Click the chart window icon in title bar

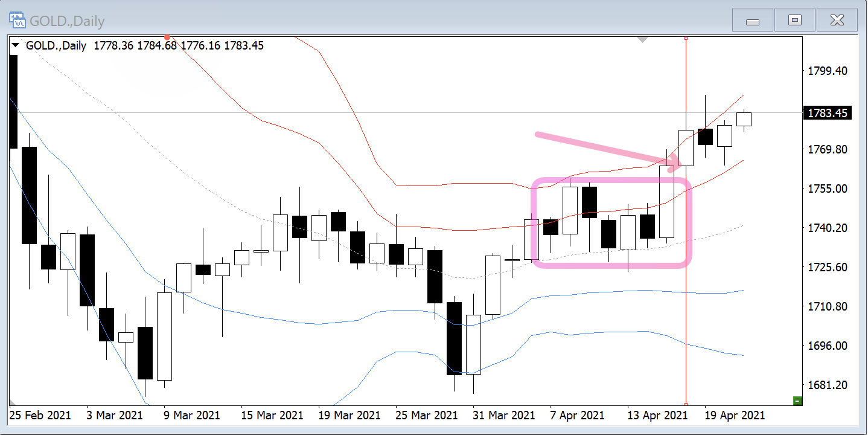click(x=18, y=21)
